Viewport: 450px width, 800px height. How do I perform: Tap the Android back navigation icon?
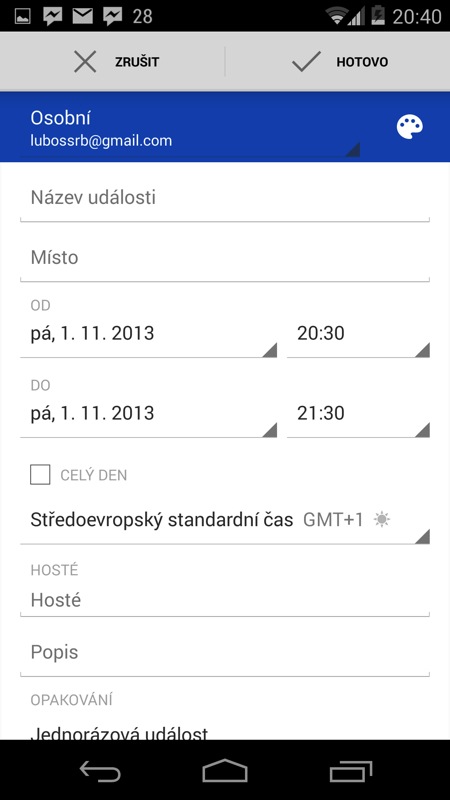[x=100, y=770]
